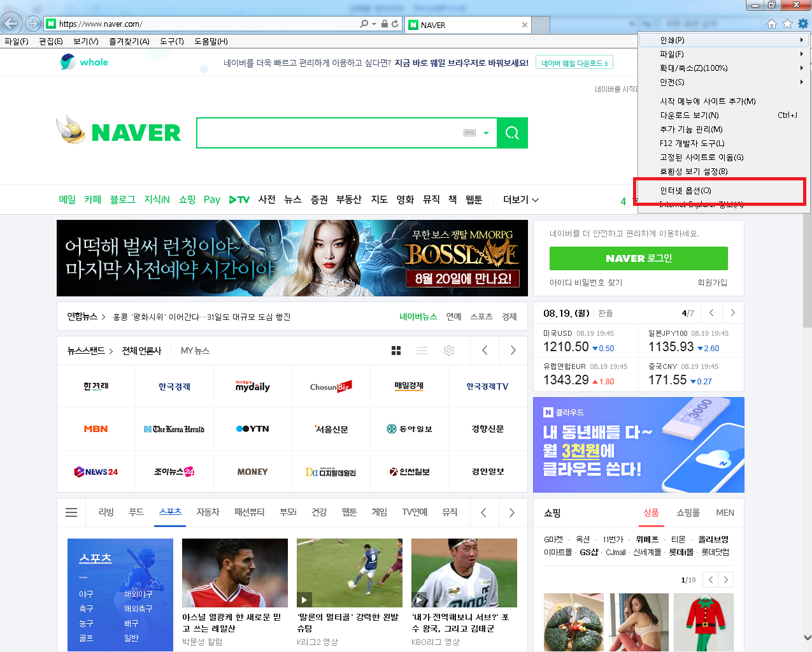
Task: Click 야구 in the blue 스포츠 panel
Action: [x=86, y=594]
